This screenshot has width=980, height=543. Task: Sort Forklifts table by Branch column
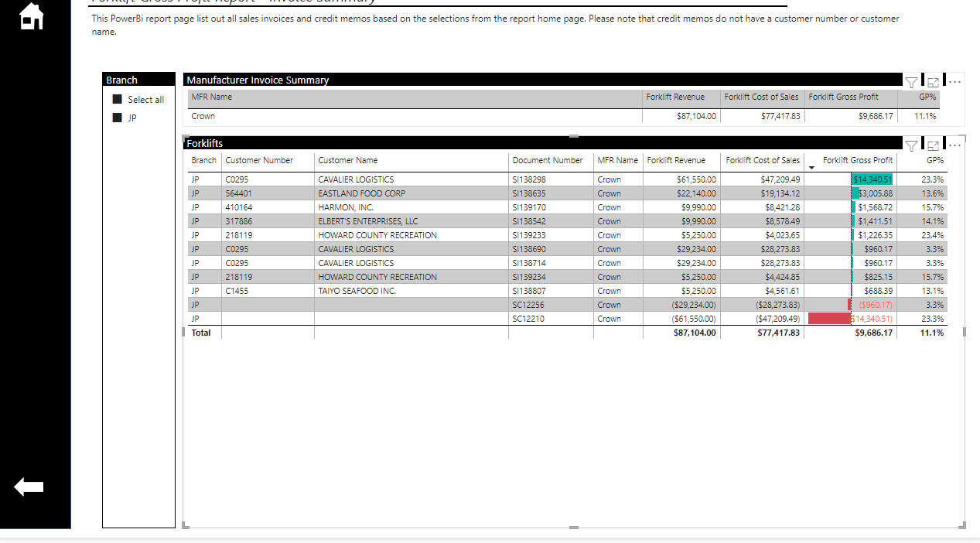pyautogui.click(x=203, y=160)
